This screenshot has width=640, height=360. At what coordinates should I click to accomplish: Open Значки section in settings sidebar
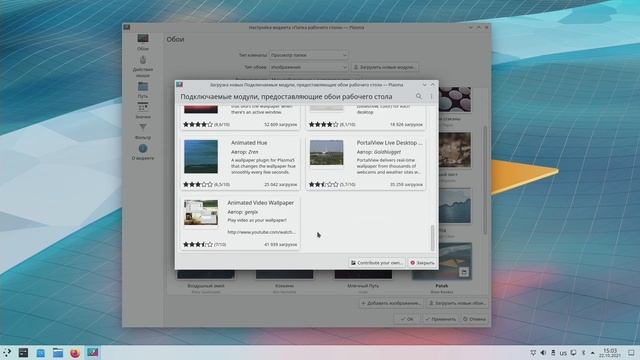(x=143, y=111)
